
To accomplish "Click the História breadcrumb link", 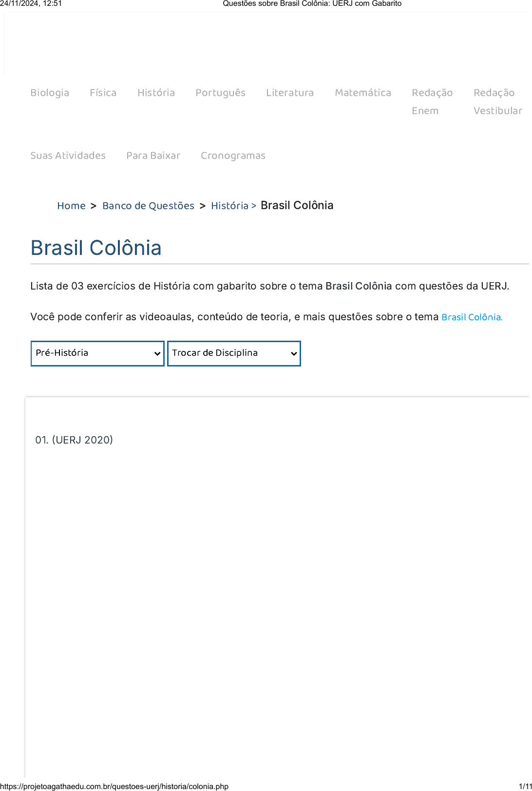I will click(x=229, y=206).
